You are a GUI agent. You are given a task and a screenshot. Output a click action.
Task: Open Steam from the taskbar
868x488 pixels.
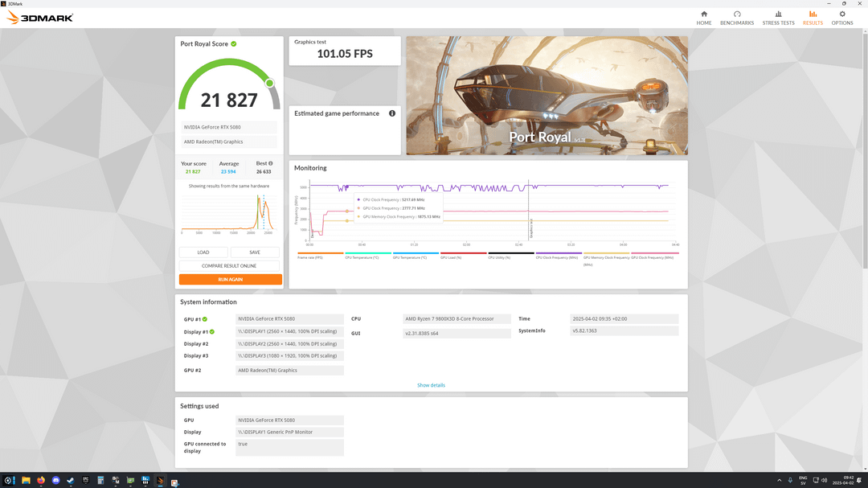click(x=71, y=481)
